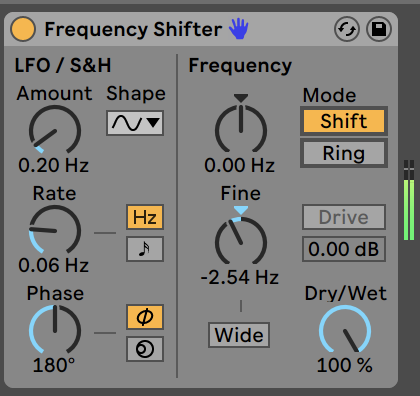The height and width of the screenshot is (396, 420).
Task: Click the green output level meter
Action: tap(409, 200)
